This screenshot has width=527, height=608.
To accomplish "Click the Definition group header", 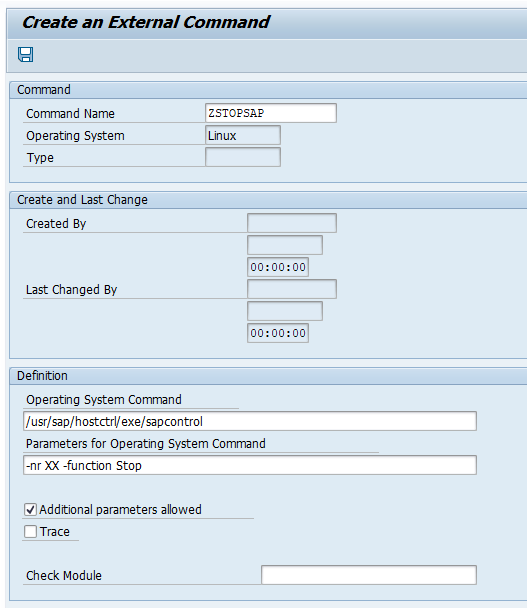I will [42, 375].
